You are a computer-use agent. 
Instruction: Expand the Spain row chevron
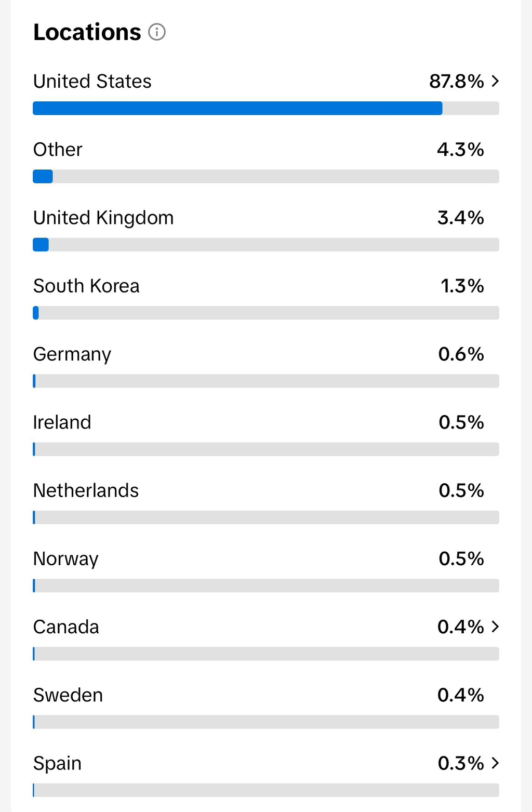495,763
